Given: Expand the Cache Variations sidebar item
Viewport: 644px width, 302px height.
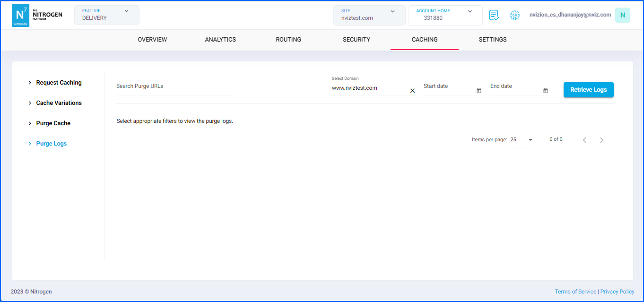Looking at the screenshot, I should [x=59, y=103].
